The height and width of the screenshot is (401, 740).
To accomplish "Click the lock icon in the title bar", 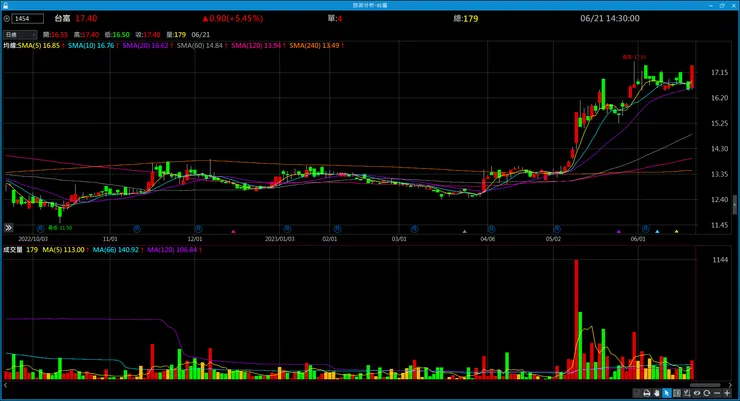I will pyautogui.click(x=6, y=5).
